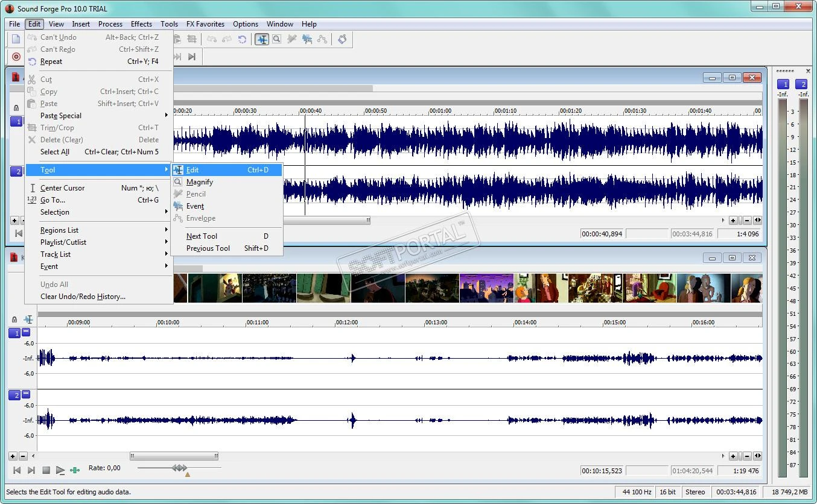Choose Next Tool from the Tool submenu
The height and width of the screenshot is (504, 817).
227,236
